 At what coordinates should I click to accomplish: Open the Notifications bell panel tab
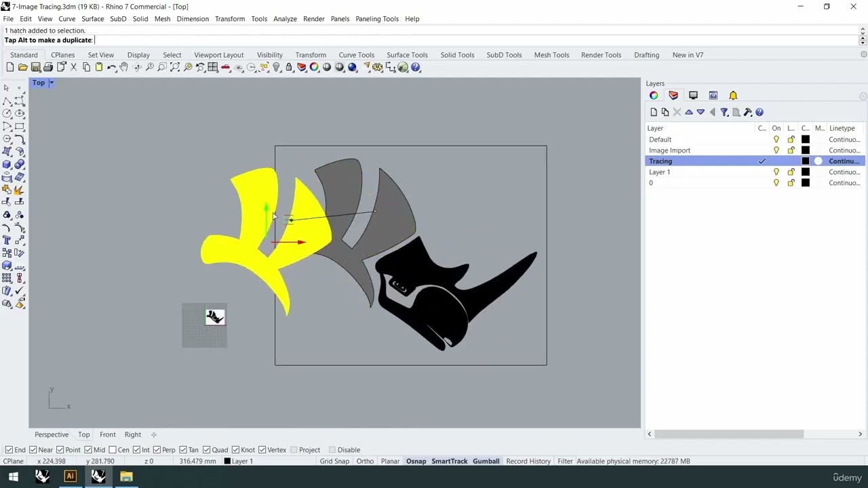pos(733,96)
